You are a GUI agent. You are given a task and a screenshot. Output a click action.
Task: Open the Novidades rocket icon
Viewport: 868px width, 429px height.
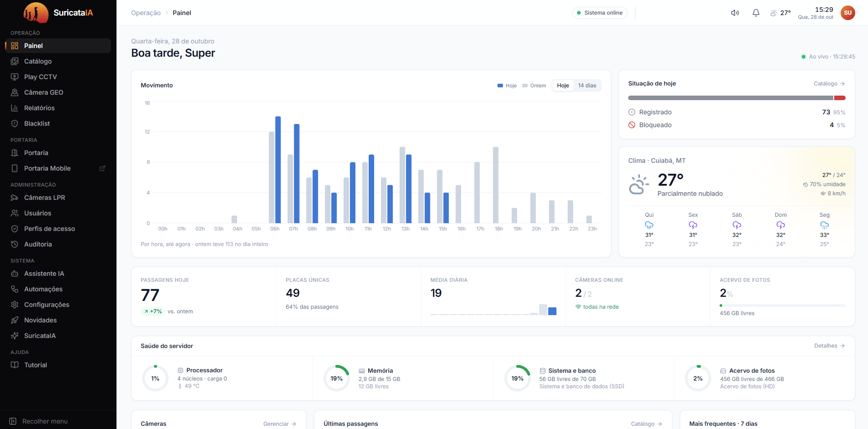point(15,320)
